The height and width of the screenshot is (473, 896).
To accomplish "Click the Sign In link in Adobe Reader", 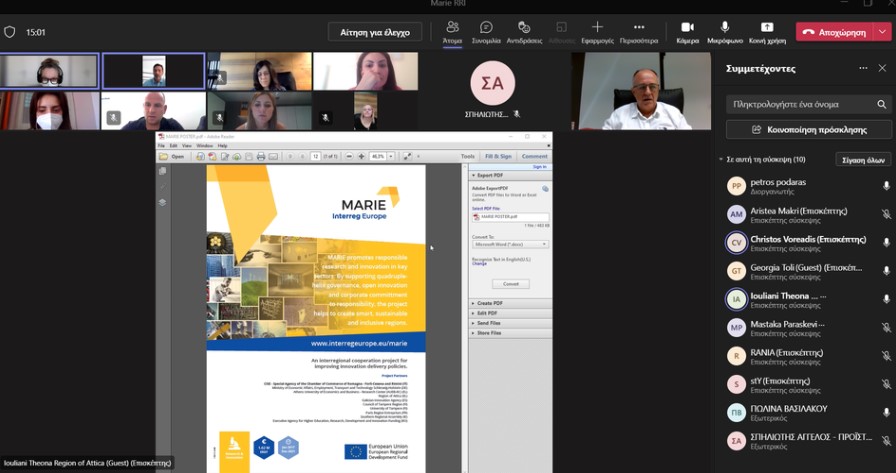I will point(539,167).
